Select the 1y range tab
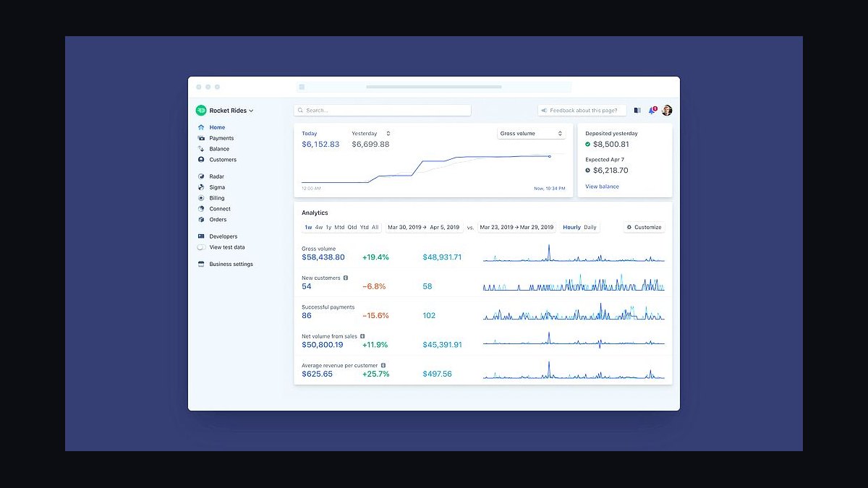The height and width of the screenshot is (488, 868). click(328, 227)
